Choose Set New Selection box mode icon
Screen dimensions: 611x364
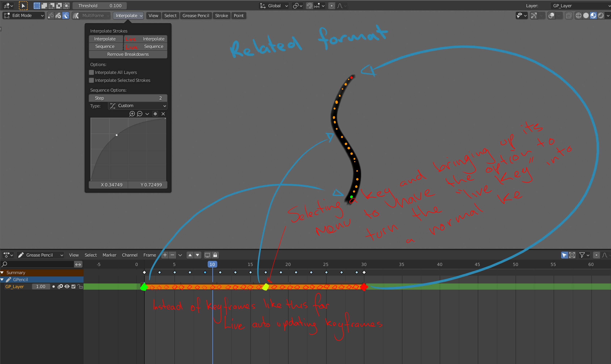[36, 6]
